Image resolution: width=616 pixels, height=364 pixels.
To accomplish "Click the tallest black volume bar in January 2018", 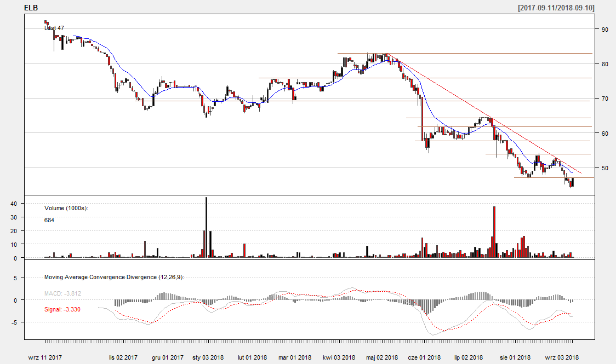I will (x=207, y=228).
